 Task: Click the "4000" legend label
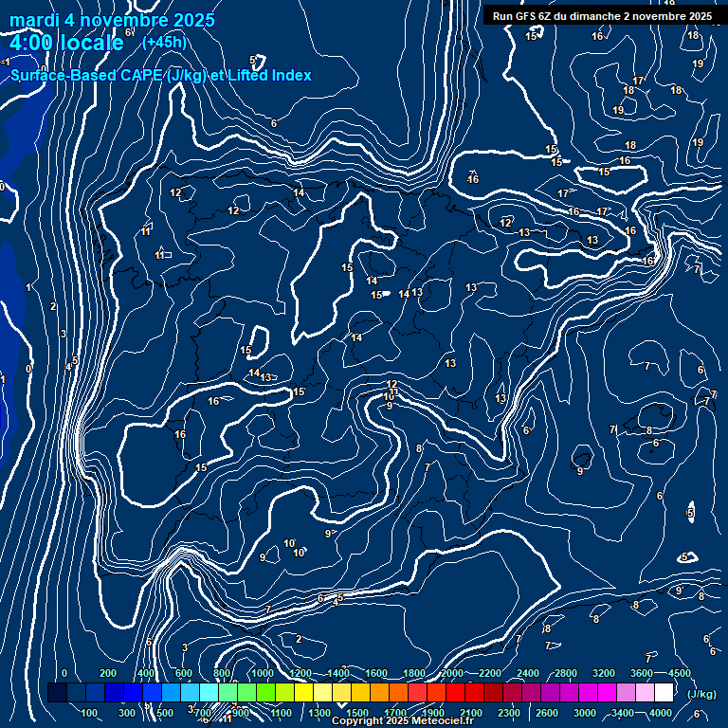point(660,713)
